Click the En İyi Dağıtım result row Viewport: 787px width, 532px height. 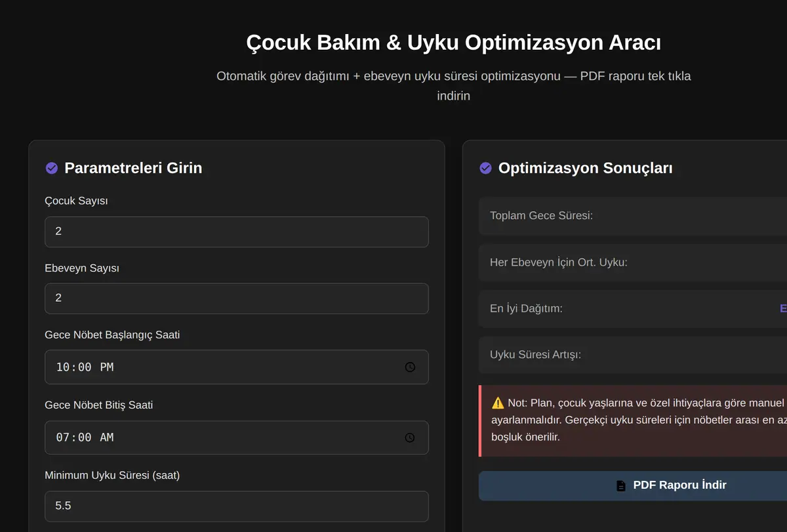[x=633, y=308]
